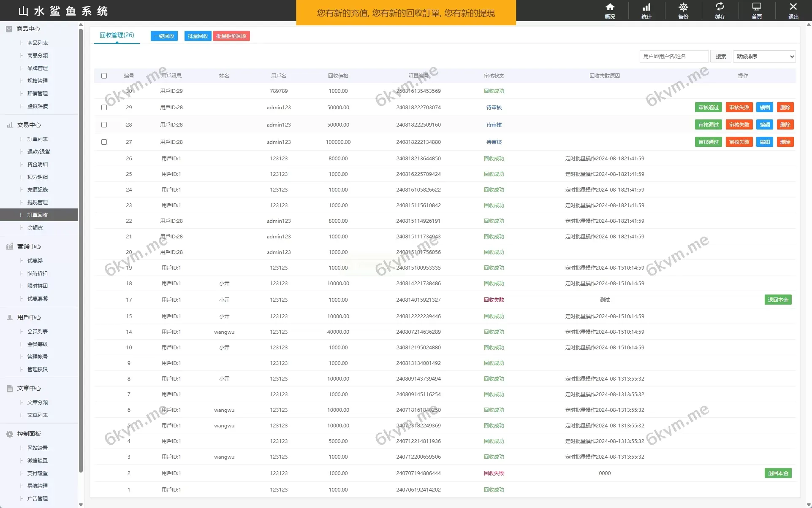Click the user id search input field

673,57
